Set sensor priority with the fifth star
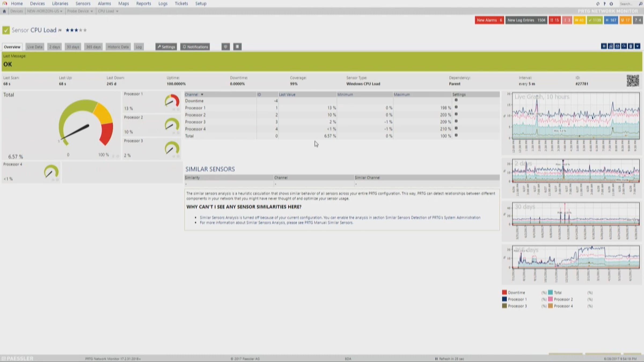Image resolution: width=644 pixels, height=362 pixels. coord(85,30)
